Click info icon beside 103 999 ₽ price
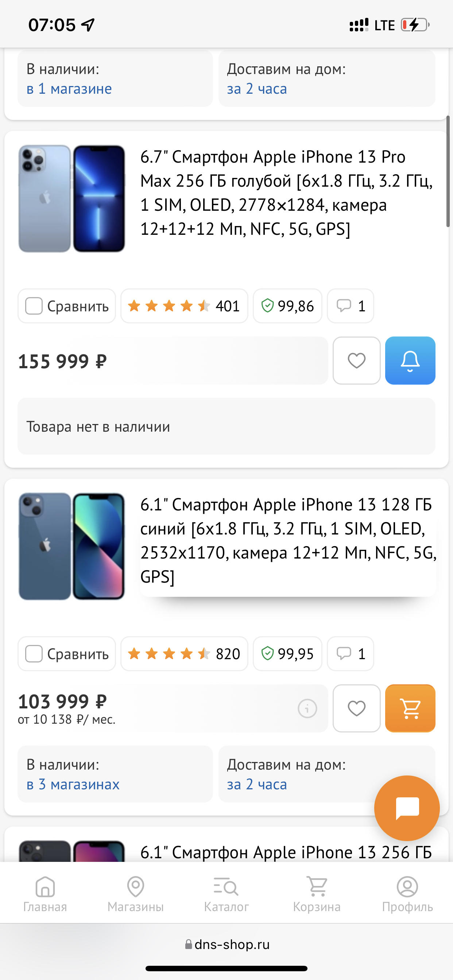 tap(307, 708)
